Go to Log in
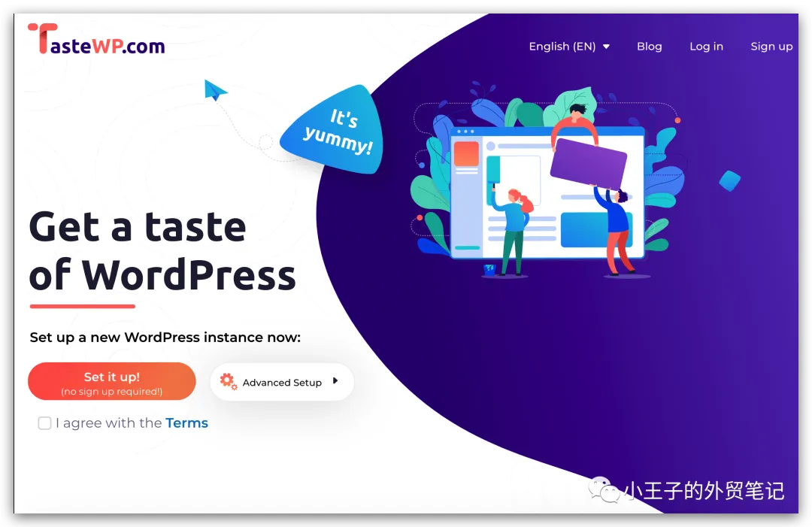The height and width of the screenshot is (527, 812). [x=706, y=47]
